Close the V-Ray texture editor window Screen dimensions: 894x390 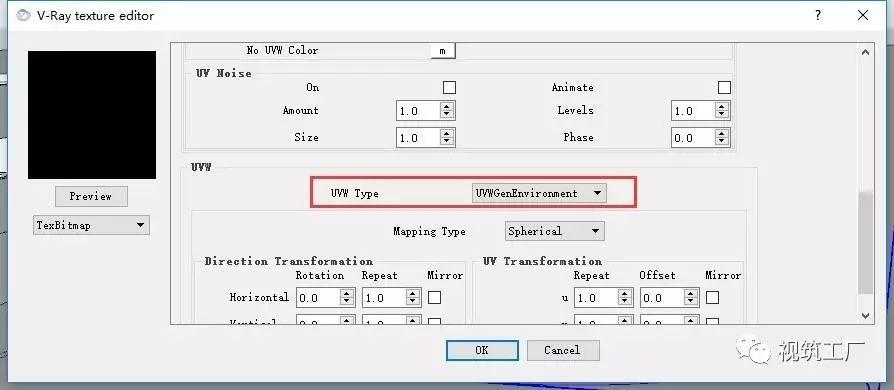[x=863, y=15]
